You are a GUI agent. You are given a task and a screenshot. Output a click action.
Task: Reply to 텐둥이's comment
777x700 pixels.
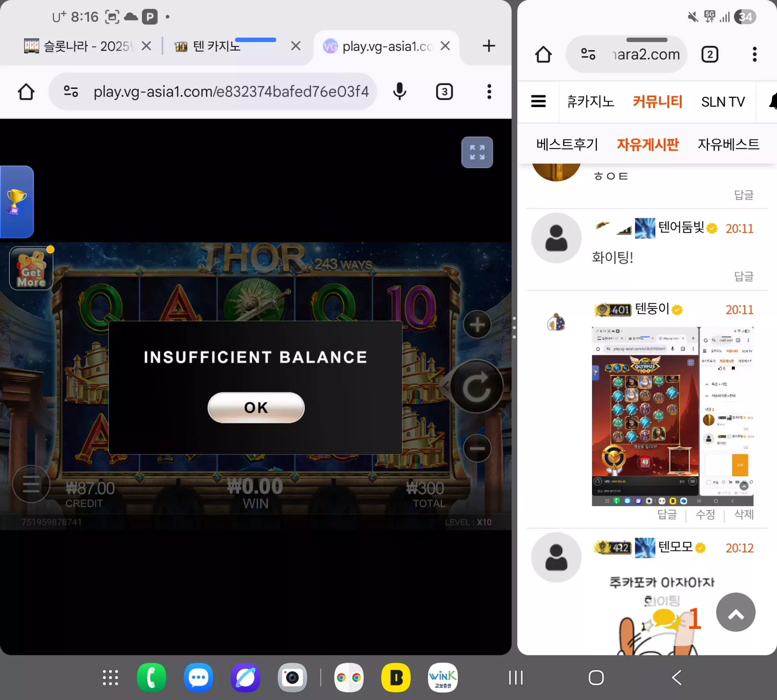667,514
